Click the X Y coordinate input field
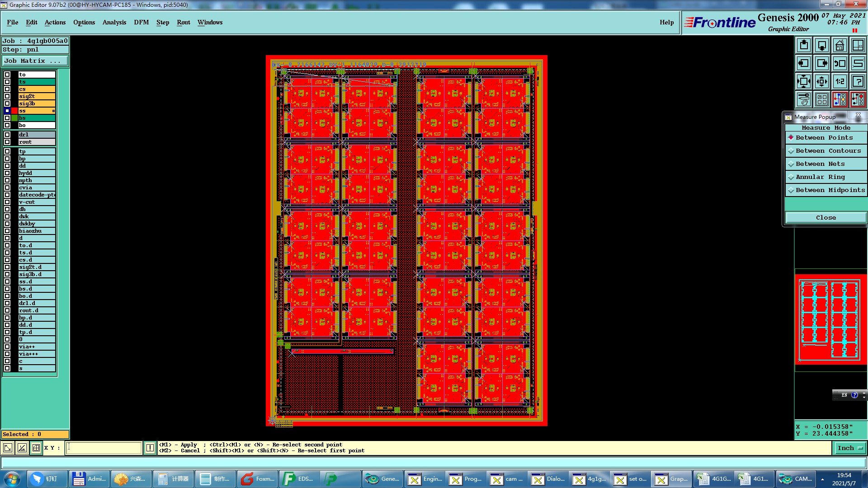This screenshot has width=868, height=488. click(104, 448)
